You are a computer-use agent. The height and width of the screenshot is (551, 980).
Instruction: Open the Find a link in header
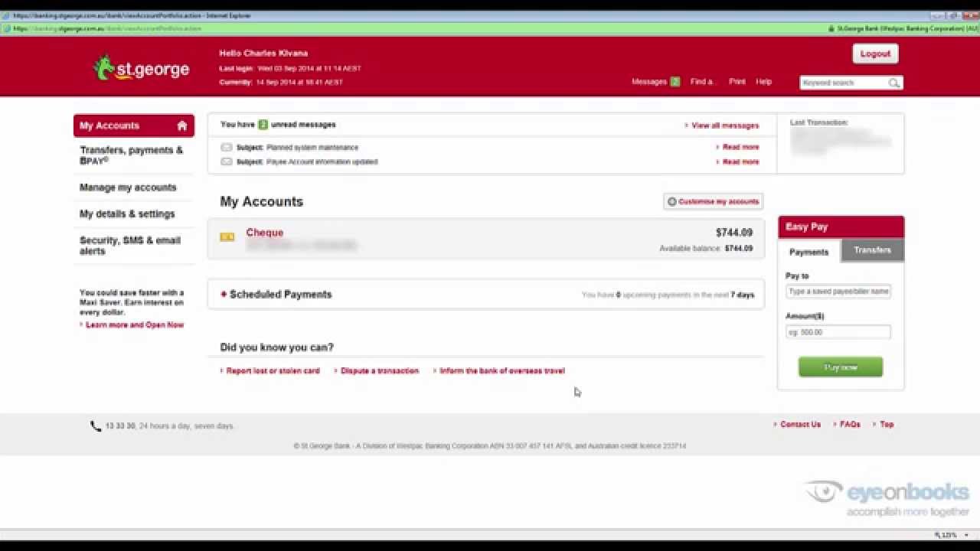[701, 82]
